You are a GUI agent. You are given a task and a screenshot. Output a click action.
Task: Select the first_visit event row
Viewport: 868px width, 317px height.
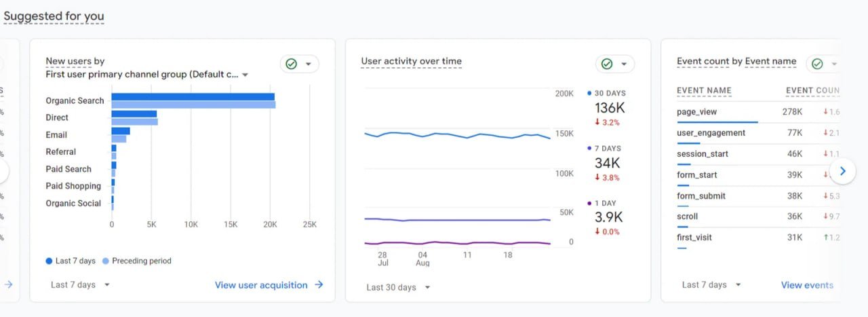pyautogui.click(x=758, y=238)
